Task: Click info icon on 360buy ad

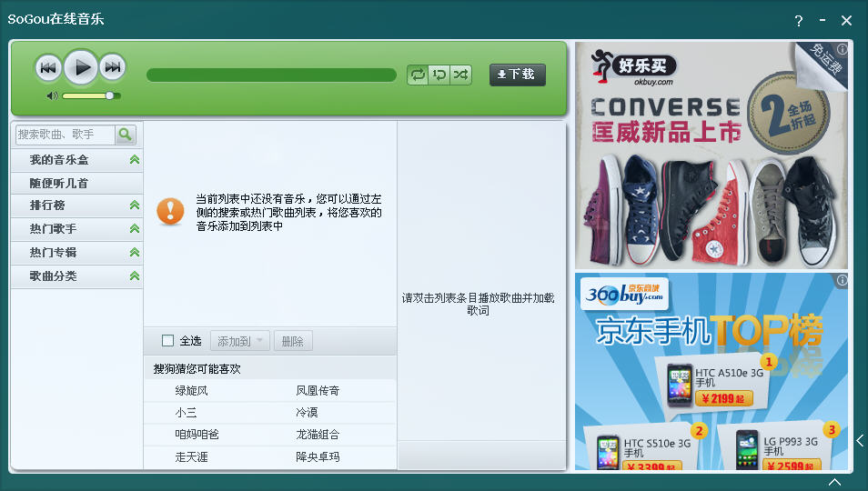Action: 842,280
